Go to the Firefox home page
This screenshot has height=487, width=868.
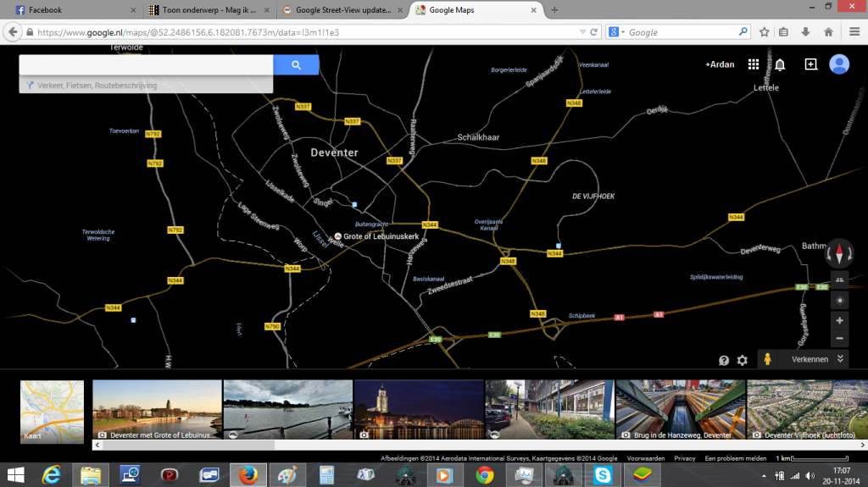(828, 32)
